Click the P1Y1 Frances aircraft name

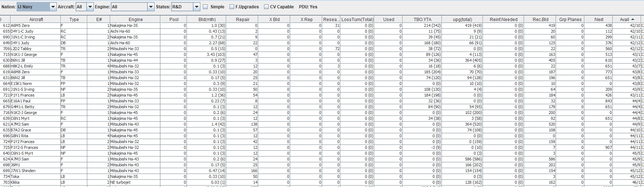[x=23, y=95]
